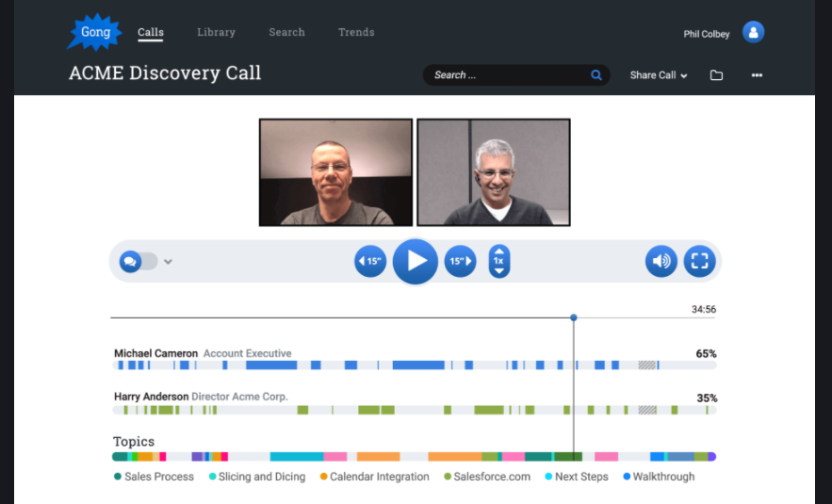Select the Walkthrough legend item
The image size is (832, 504).
(x=659, y=477)
